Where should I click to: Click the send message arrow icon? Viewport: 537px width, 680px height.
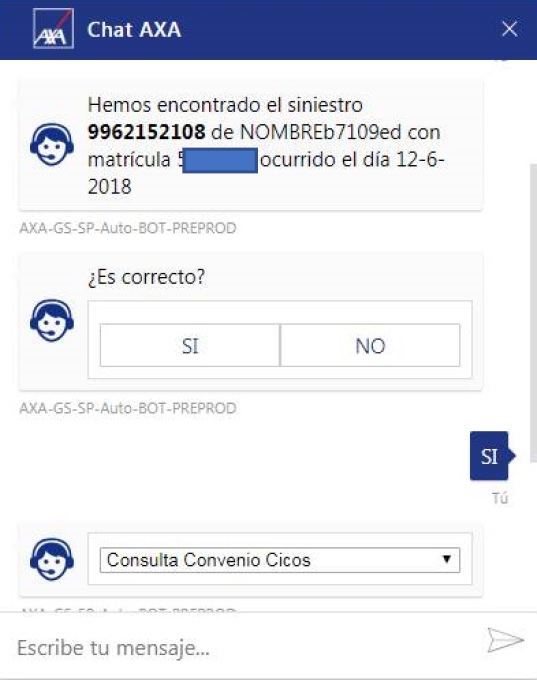coord(505,640)
